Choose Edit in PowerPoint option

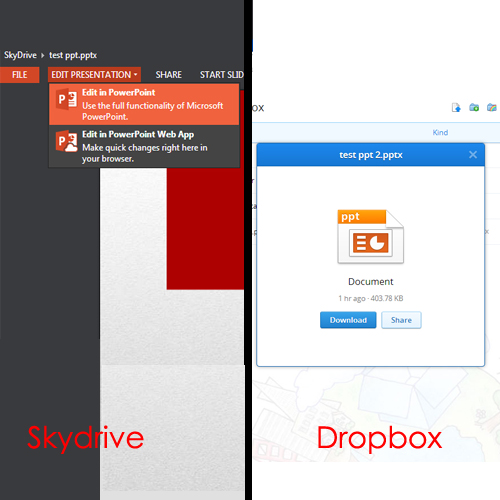144,104
